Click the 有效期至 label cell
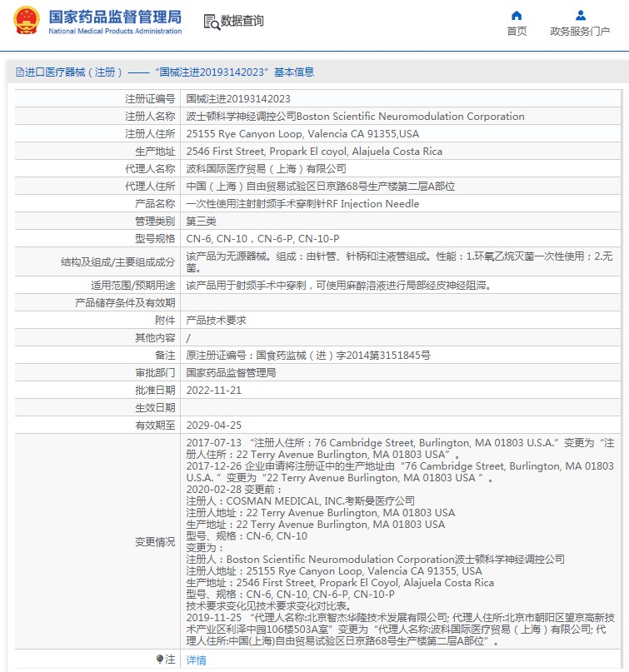 click(x=97, y=426)
